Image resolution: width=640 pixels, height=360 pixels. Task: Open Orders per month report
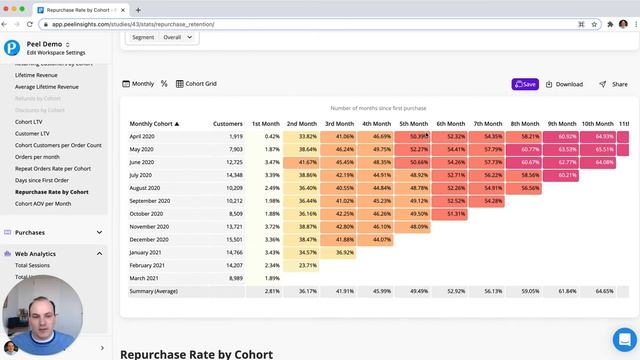tap(37, 157)
